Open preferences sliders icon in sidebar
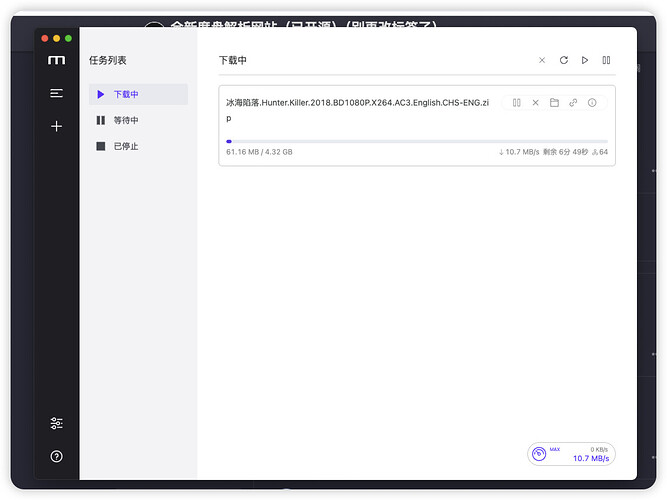Viewport: 667px width, 500px height. pos(56,423)
